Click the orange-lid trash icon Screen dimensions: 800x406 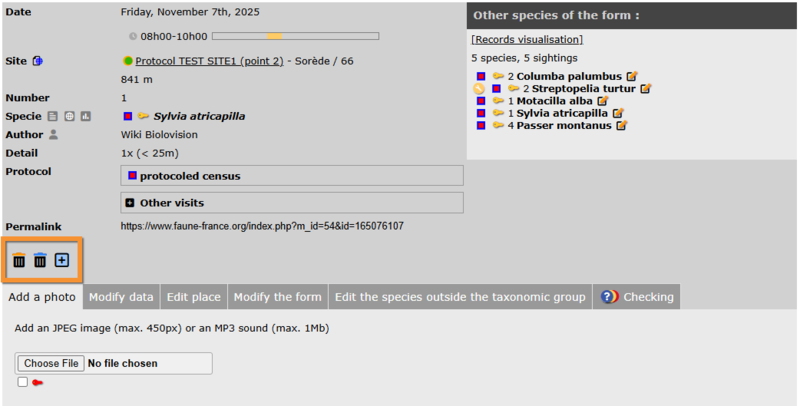[x=19, y=260]
